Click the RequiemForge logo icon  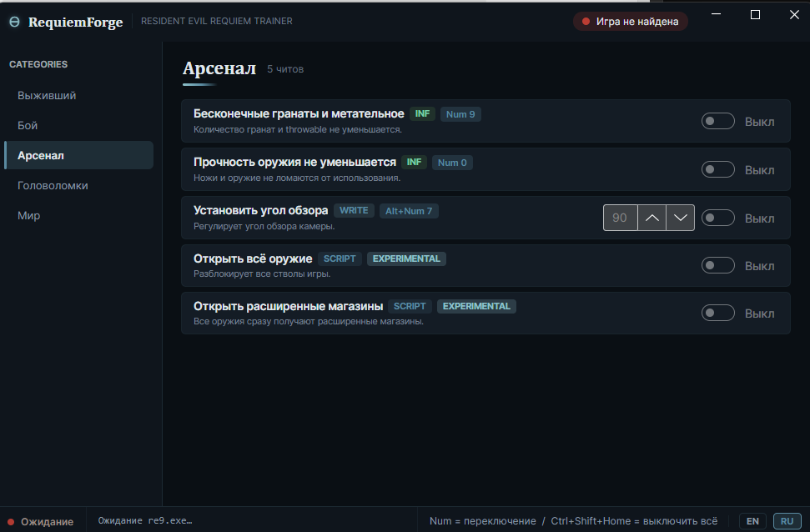point(14,22)
